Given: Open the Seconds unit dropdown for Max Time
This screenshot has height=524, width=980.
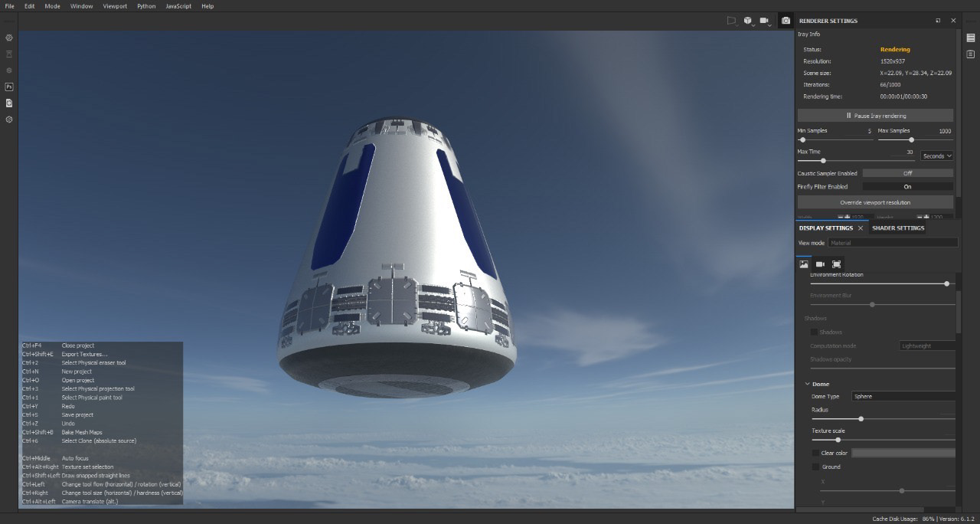Looking at the screenshot, I should coord(936,156).
